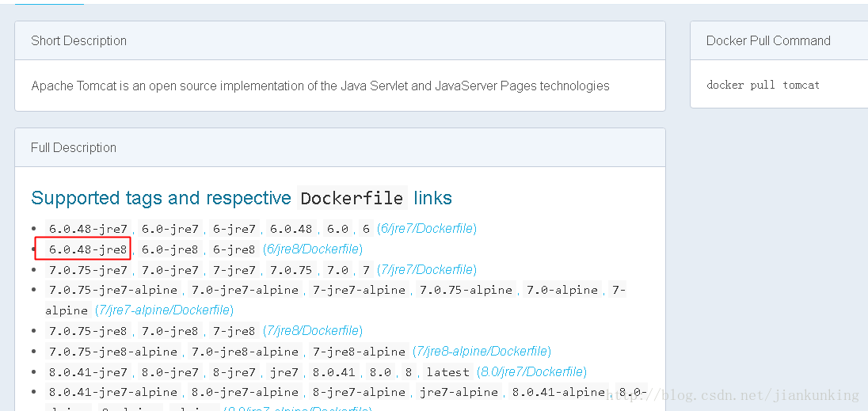The image size is (868, 411).
Task: Click the 7-jre7 tag
Action: [x=234, y=270]
